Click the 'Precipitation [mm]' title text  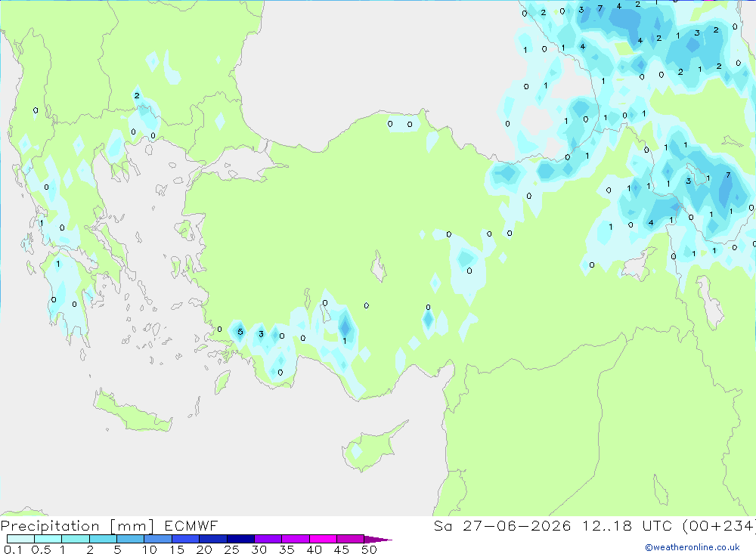point(77,526)
